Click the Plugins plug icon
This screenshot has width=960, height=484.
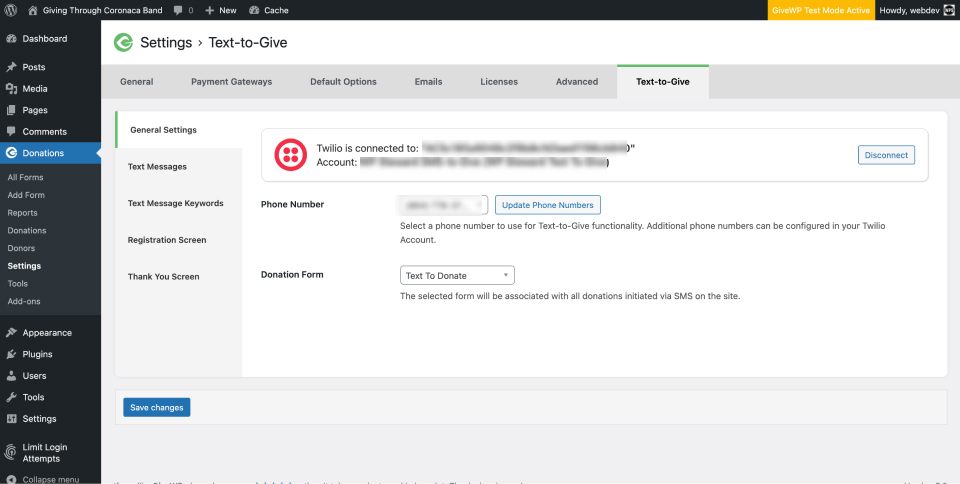[x=11, y=354]
